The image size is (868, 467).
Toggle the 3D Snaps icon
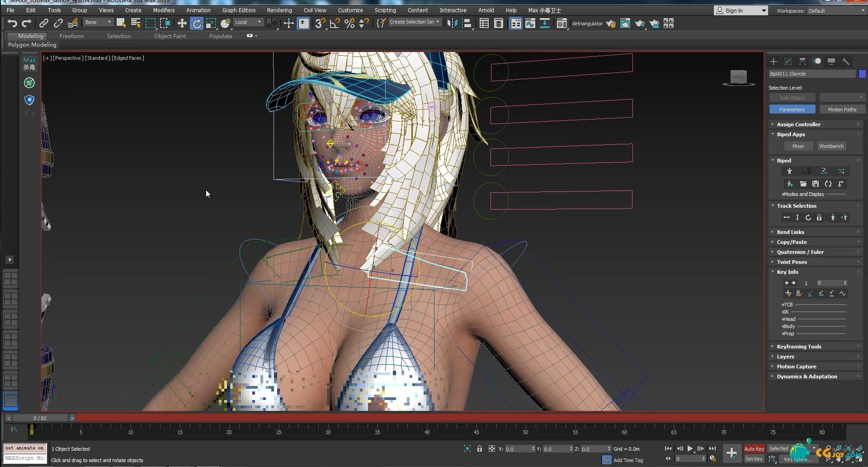tap(321, 23)
